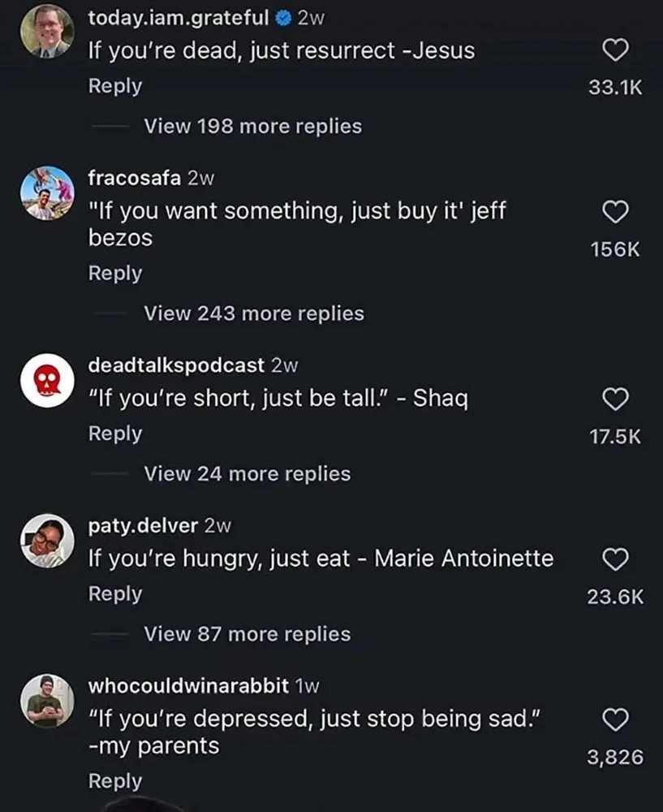
Task: Open the paty.delver username link
Action: (143, 525)
